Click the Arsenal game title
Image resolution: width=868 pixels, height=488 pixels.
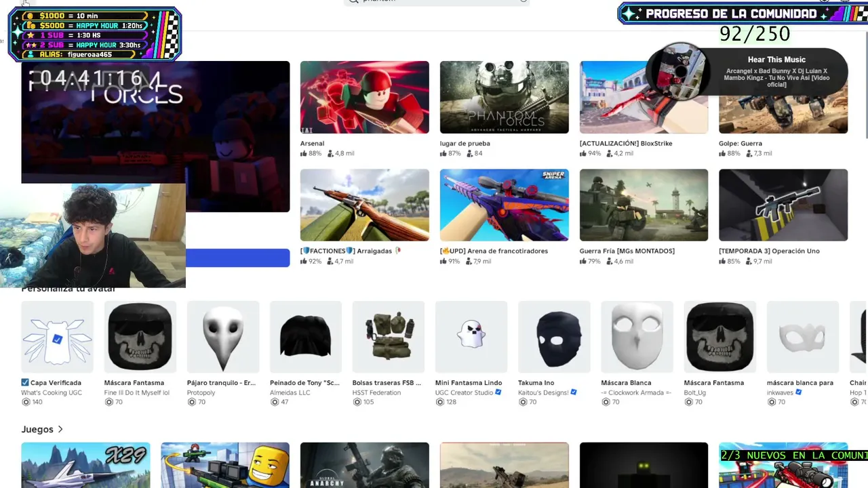(x=313, y=144)
